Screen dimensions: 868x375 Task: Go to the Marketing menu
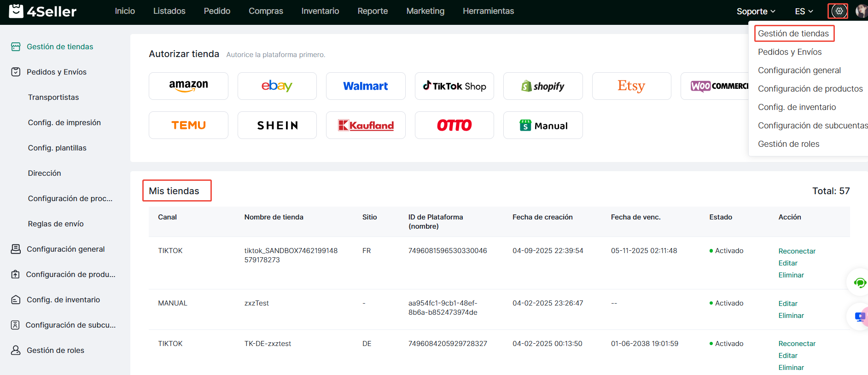point(425,11)
